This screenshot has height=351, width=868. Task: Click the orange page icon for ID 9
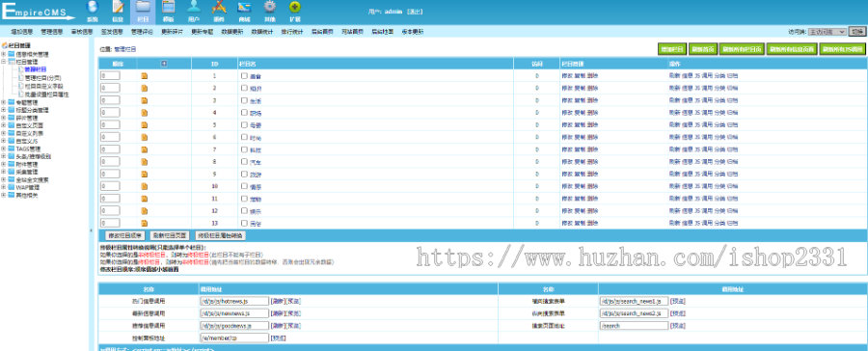tap(145, 174)
